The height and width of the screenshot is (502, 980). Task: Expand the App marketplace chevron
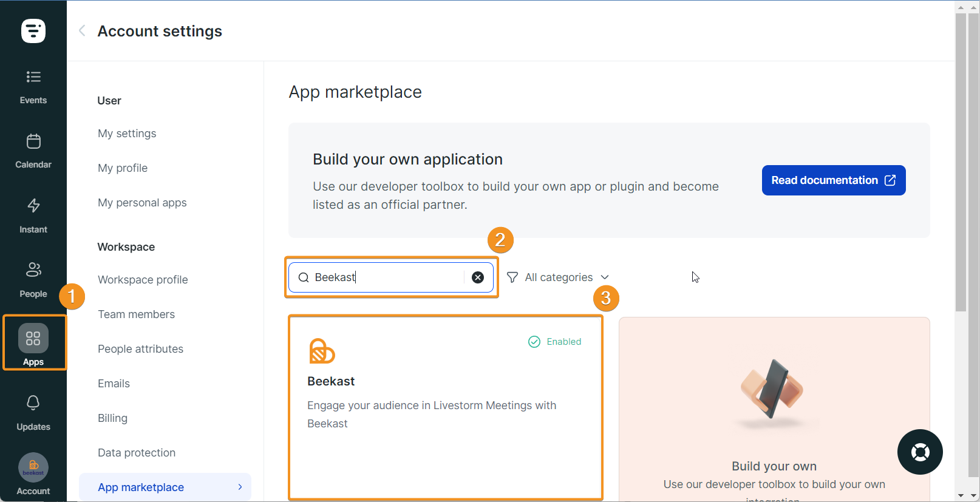coord(240,487)
